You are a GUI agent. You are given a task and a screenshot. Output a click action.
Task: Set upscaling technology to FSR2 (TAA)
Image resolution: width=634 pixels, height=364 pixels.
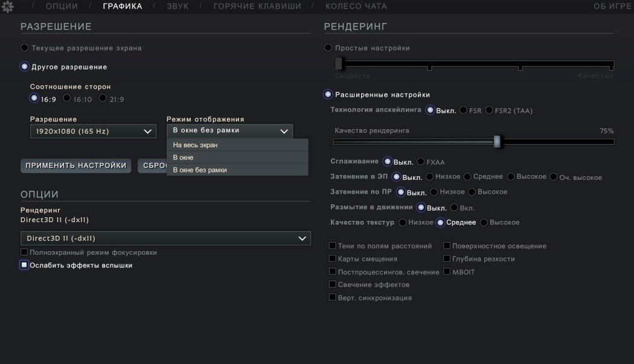[x=489, y=110]
